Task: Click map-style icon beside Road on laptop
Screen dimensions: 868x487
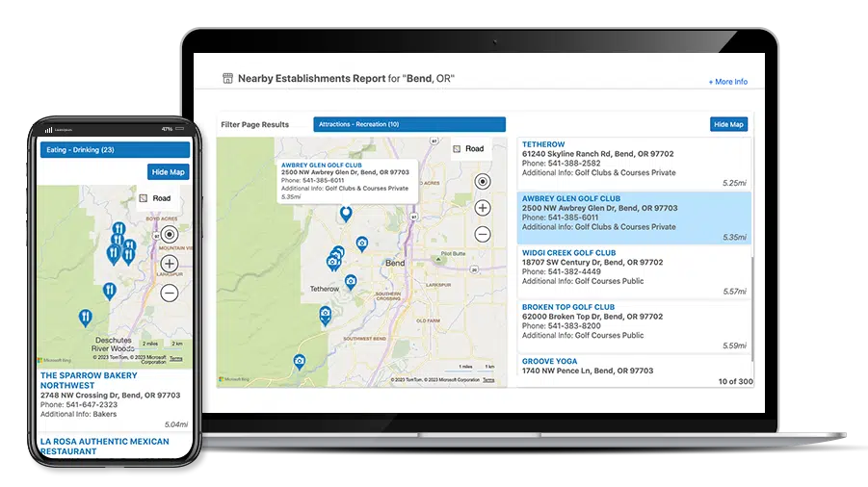Action: pyautogui.click(x=457, y=148)
